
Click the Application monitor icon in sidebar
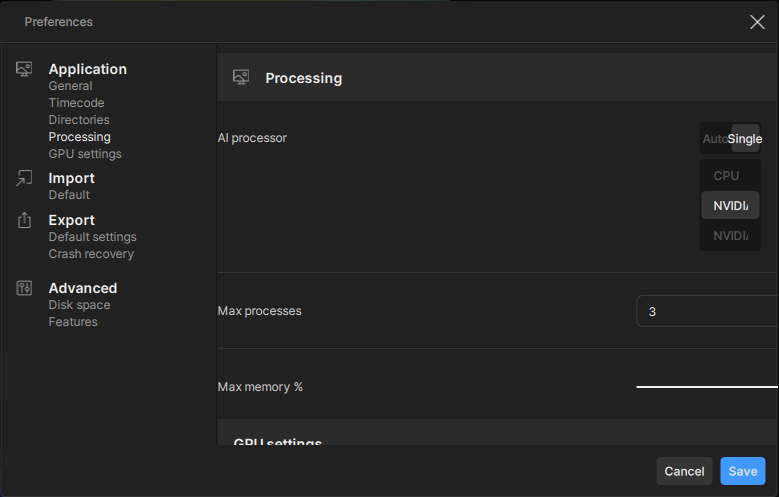[25, 69]
